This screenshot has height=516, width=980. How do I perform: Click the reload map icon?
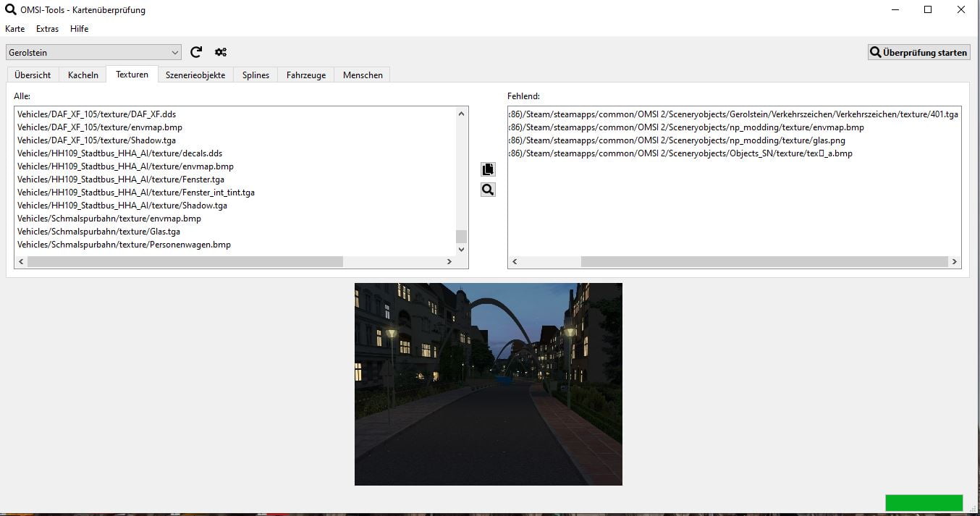click(196, 52)
